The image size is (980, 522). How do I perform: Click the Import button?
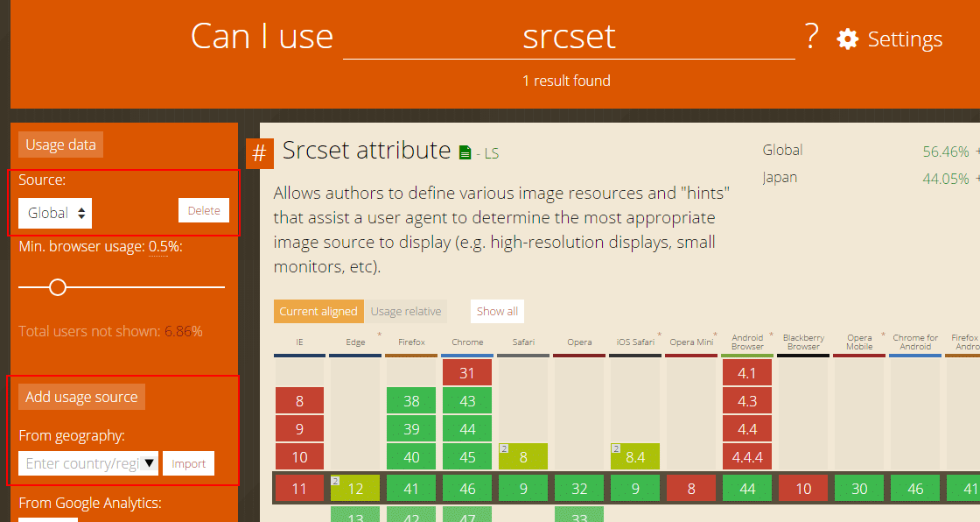pyautogui.click(x=188, y=463)
